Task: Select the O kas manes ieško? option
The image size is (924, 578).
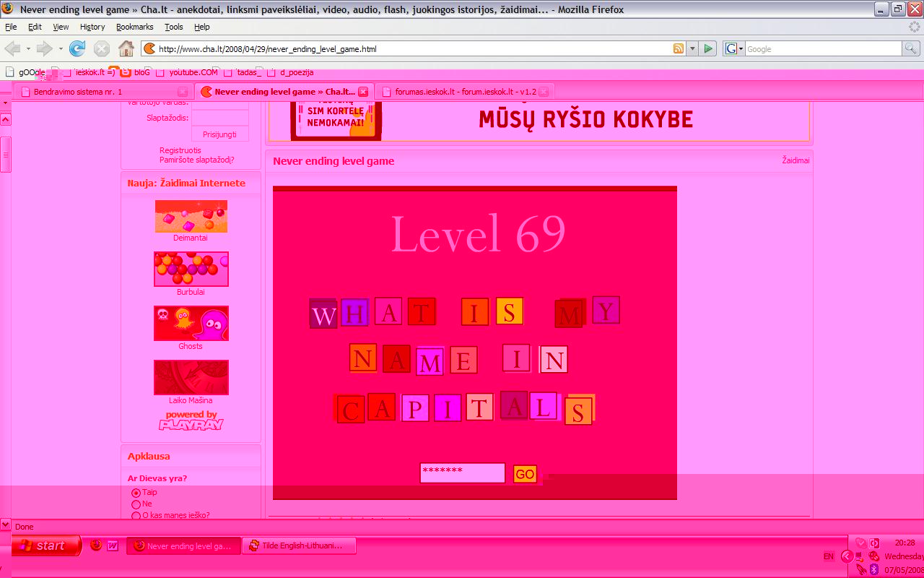Action: (x=136, y=516)
